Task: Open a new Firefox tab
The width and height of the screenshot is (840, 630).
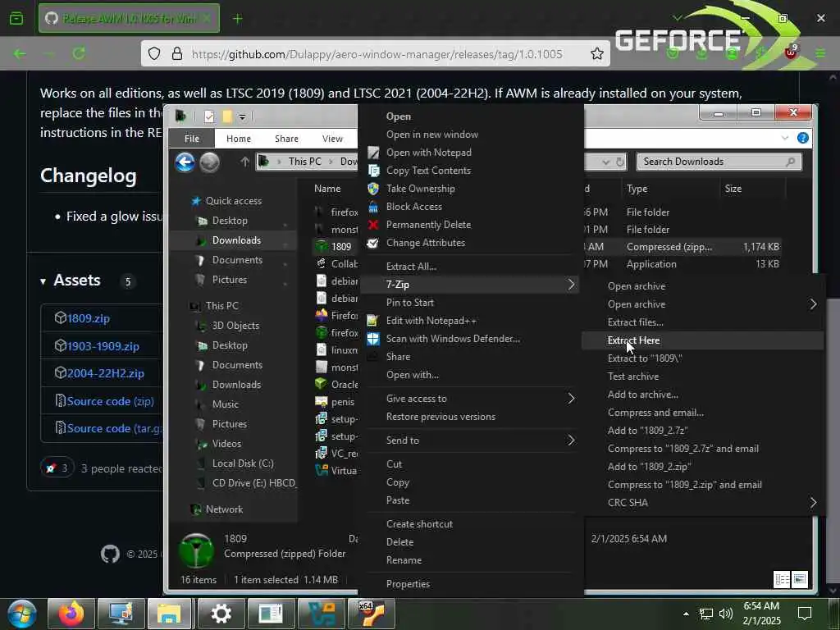Action: (237, 19)
